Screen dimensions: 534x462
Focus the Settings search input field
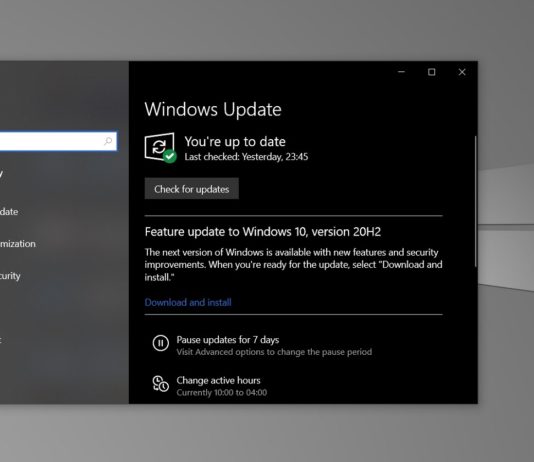click(58, 141)
